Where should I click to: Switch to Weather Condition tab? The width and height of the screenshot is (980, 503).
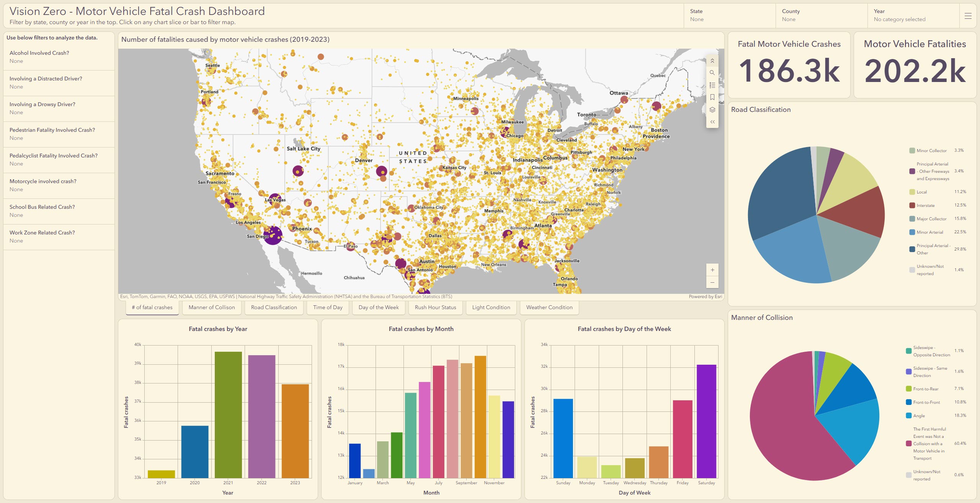coord(549,307)
